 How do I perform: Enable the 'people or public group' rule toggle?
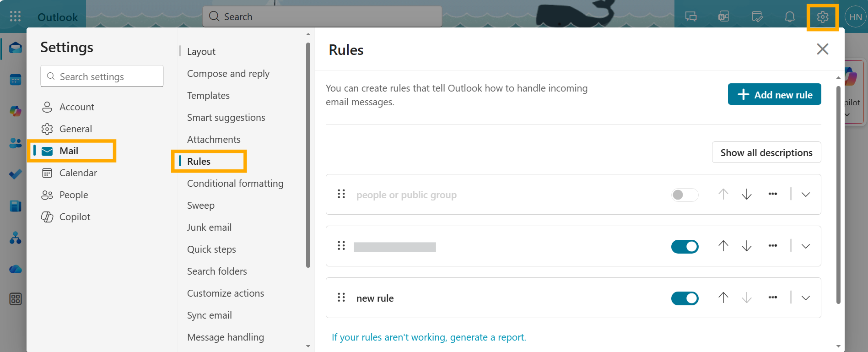685,195
